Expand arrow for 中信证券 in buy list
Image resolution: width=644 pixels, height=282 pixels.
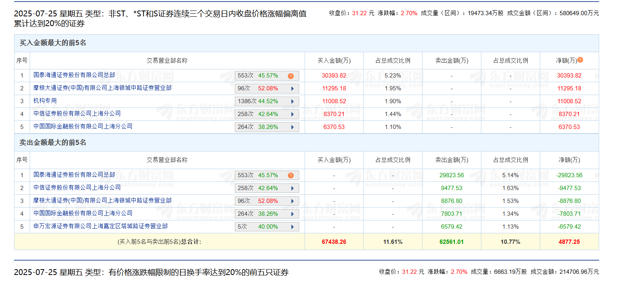pos(293,115)
